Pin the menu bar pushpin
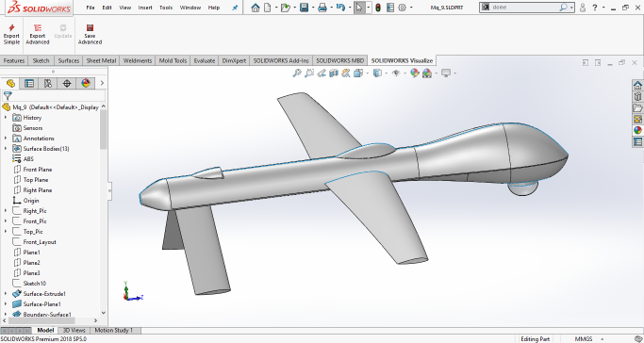The height and width of the screenshot is (343, 644). click(235, 8)
